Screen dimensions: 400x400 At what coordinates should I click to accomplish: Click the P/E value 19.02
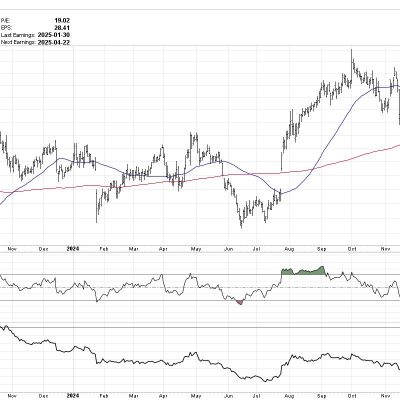click(x=62, y=21)
